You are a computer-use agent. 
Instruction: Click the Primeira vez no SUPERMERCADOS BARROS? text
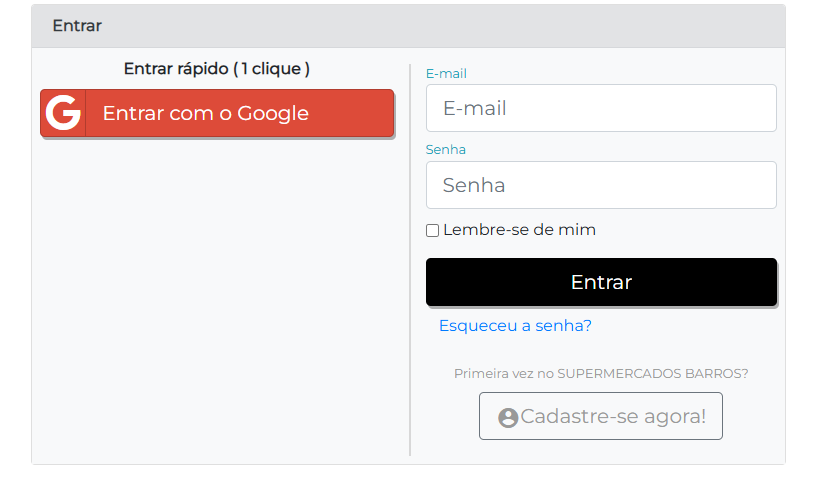click(x=601, y=374)
